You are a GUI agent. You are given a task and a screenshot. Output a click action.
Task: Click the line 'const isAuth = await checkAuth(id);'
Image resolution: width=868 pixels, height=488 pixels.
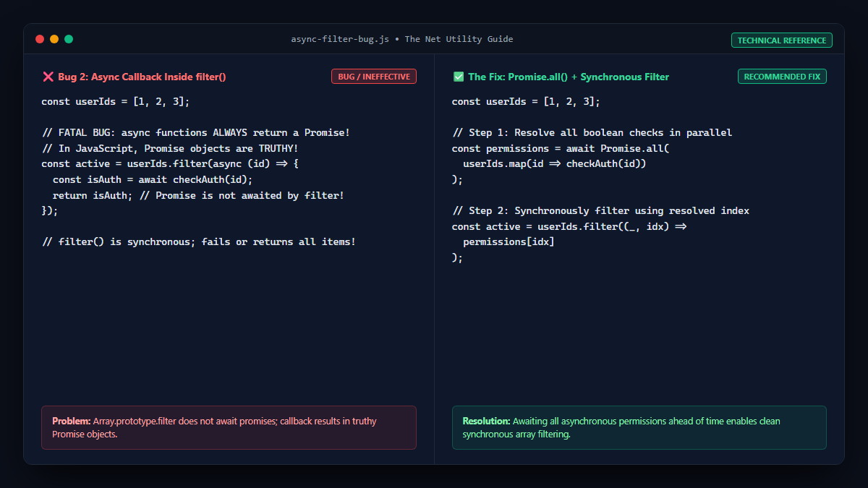pyautogui.click(x=153, y=180)
